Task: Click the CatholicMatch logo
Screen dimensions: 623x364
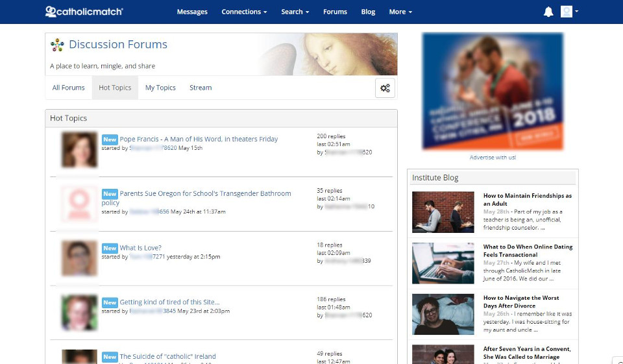Action: pyautogui.click(x=84, y=12)
